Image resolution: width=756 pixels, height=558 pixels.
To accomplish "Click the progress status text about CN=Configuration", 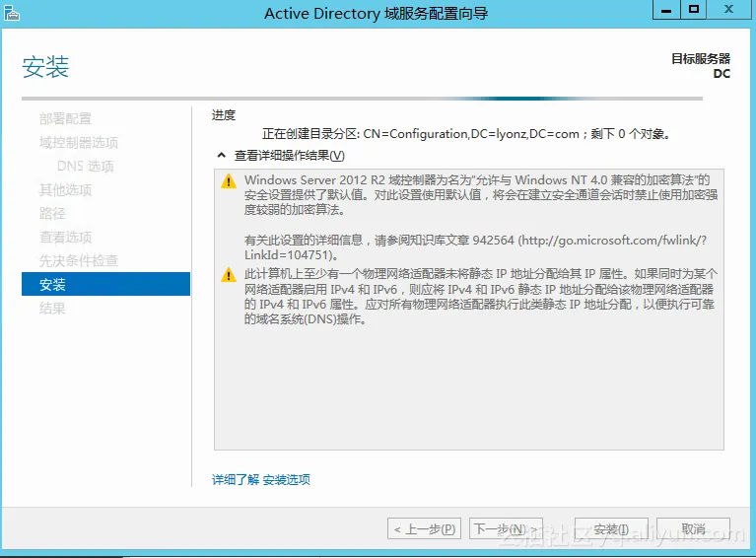I will pyautogui.click(x=467, y=134).
